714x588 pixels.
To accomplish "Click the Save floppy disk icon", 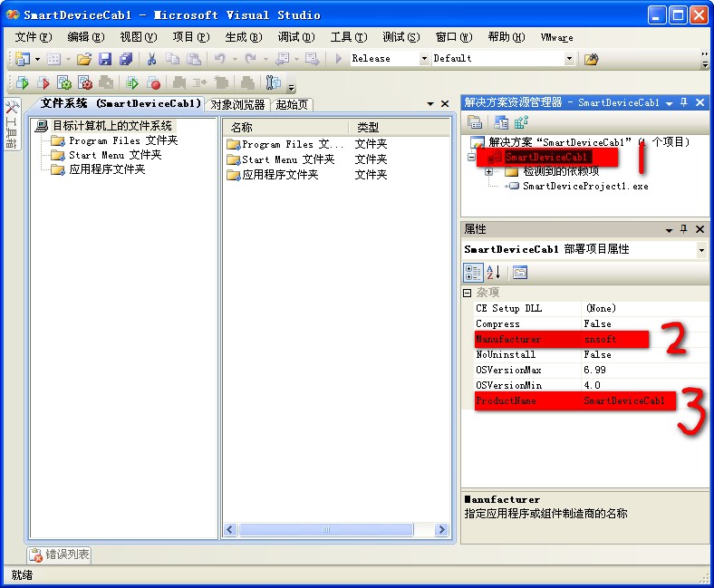I will point(105,59).
